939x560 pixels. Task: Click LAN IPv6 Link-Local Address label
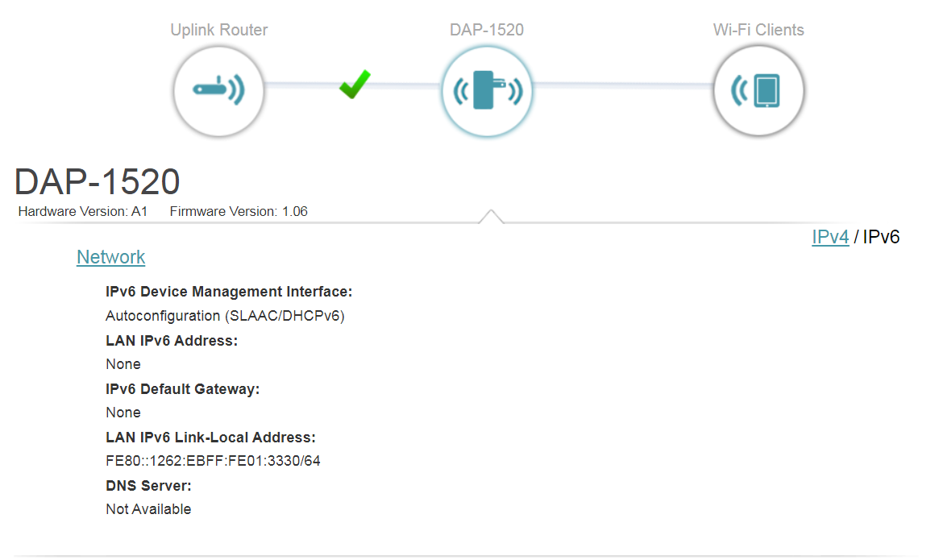(x=211, y=438)
